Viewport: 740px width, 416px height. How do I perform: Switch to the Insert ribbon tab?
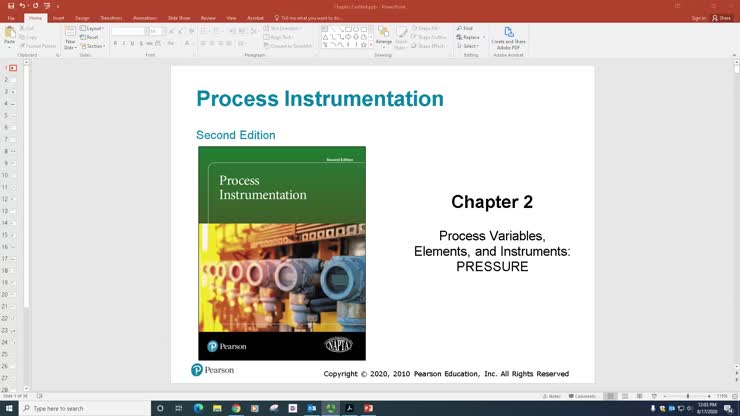pyautogui.click(x=58, y=18)
